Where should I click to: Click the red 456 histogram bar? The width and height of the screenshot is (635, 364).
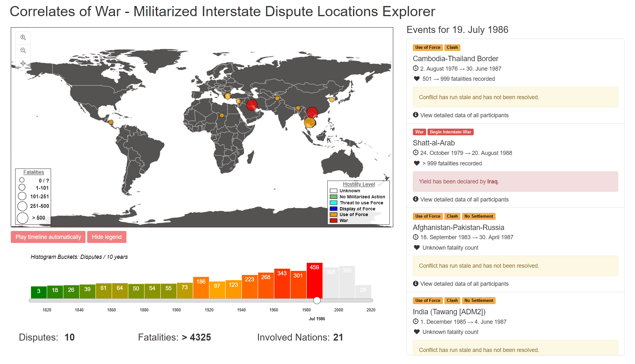tap(314, 280)
